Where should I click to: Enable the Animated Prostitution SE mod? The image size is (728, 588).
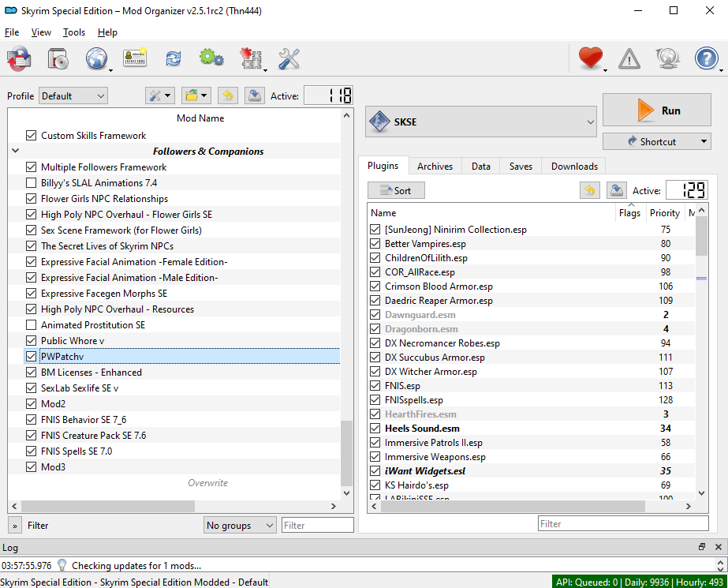point(32,325)
